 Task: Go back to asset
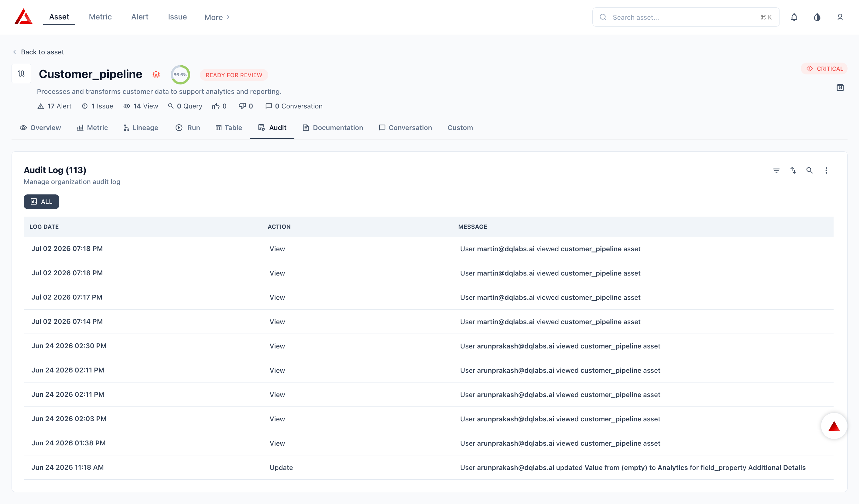(39, 52)
